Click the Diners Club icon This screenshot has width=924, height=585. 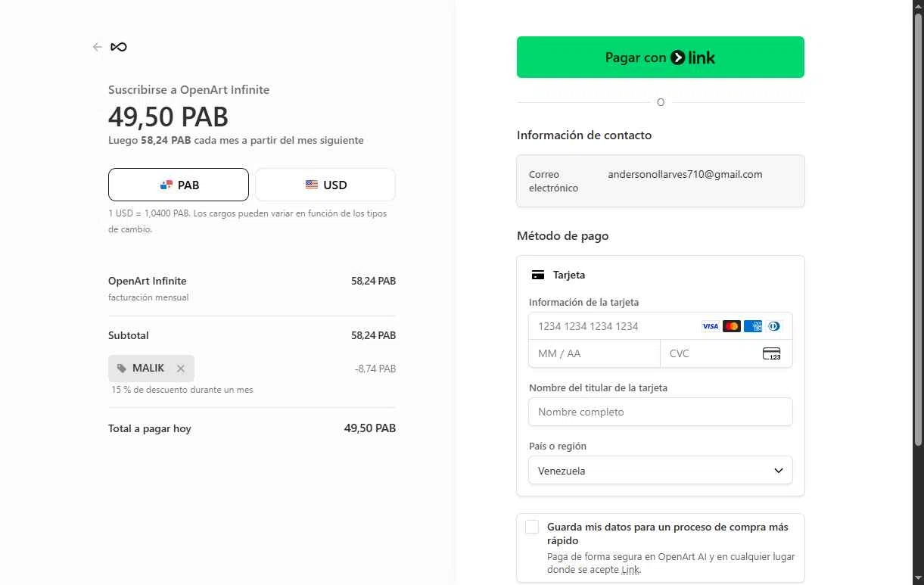point(773,326)
